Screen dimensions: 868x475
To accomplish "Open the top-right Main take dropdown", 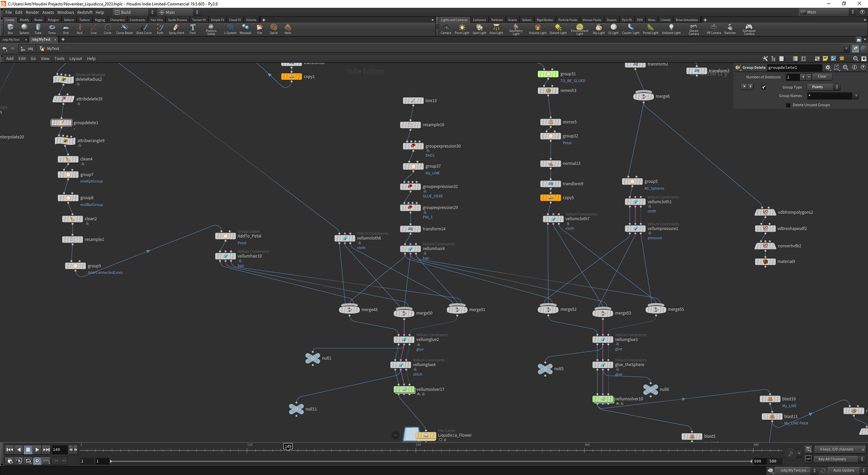I will [x=827, y=12].
